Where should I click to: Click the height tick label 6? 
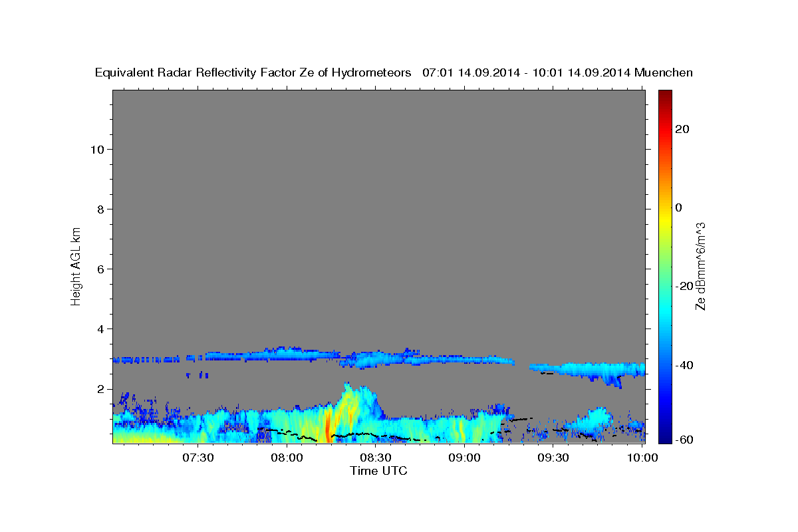pos(101,269)
